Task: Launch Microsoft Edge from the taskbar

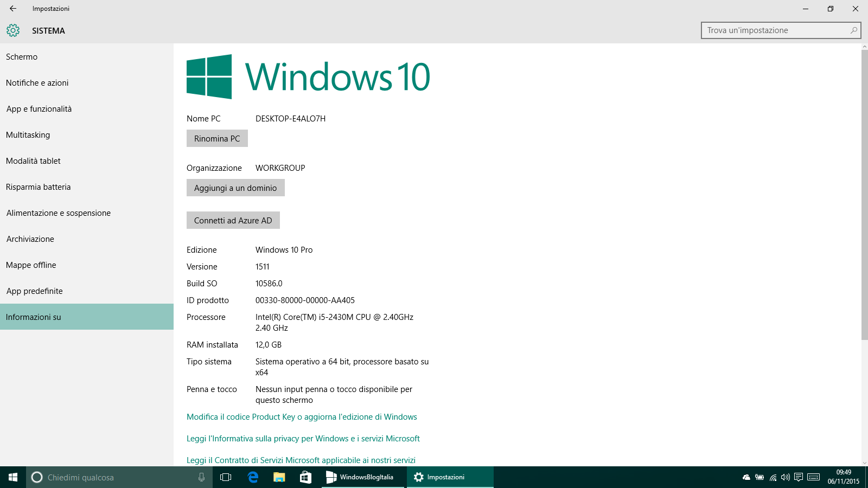Action: [253, 477]
